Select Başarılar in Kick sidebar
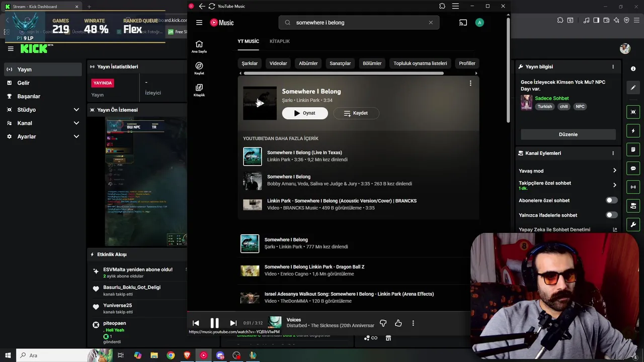This screenshot has width=644, height=362. [x=43, y=96]
